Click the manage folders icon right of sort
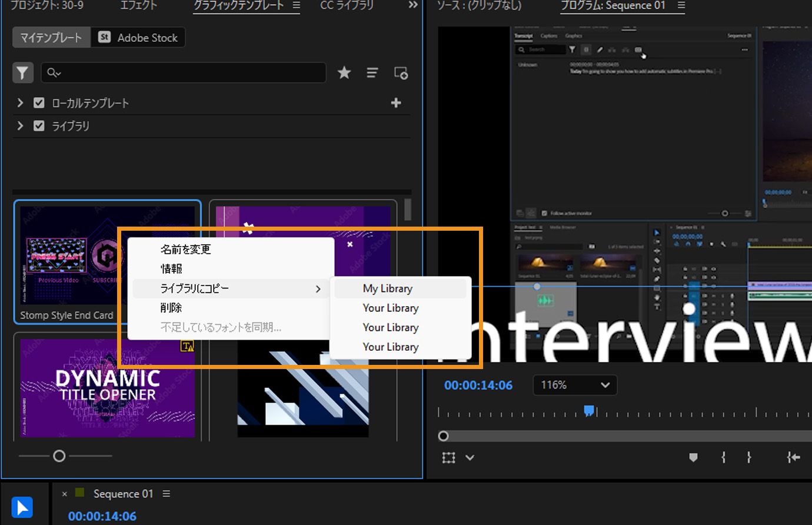This screenshot has width=812, height=525. pos(401,73)
